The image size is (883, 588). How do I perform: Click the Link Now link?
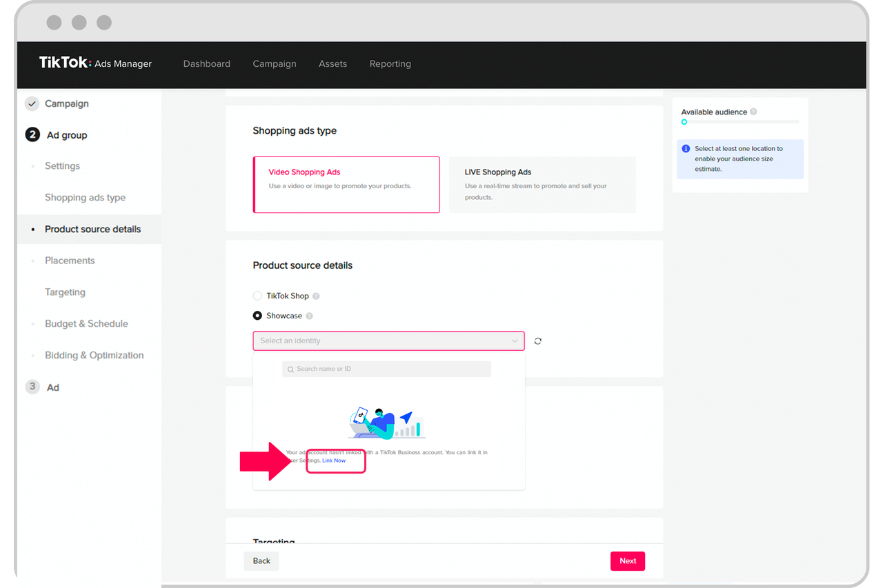tap(334, 460)
